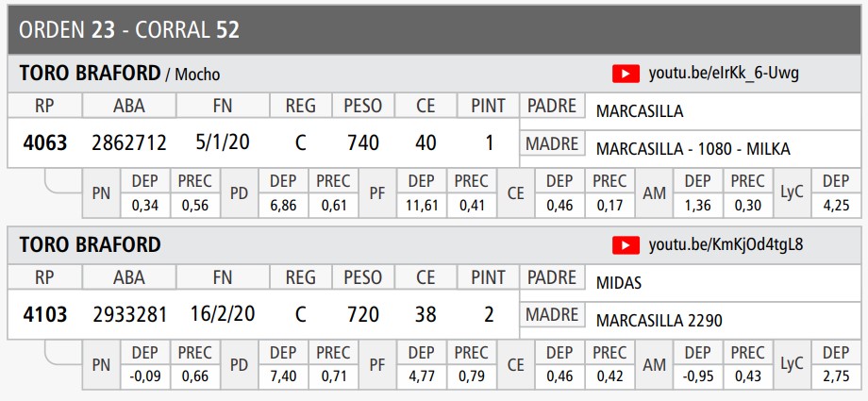This screenshot has width=868, height=401.
Task: Select RP number 4103
Action: [45, 315]
